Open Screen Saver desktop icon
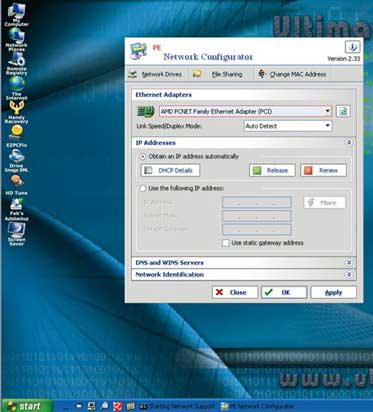The width and height of the screenshot is (373, 412). (x=16, y=234)
